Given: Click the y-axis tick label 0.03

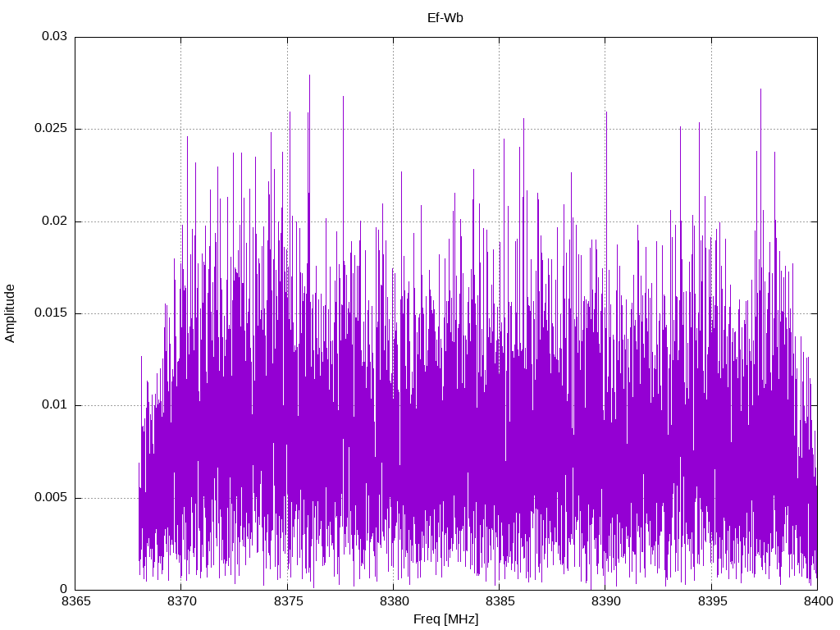Looking at the screenshot, I should (55, 36).
